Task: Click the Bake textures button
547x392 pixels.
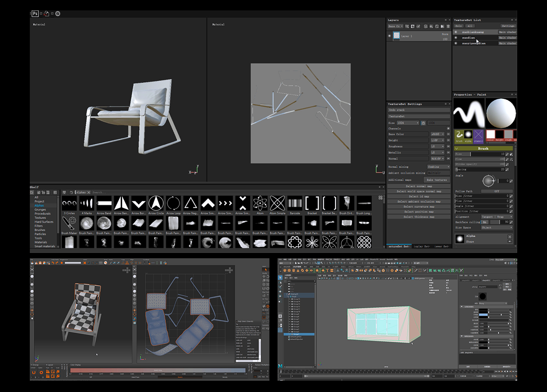Action: [437, 180]
